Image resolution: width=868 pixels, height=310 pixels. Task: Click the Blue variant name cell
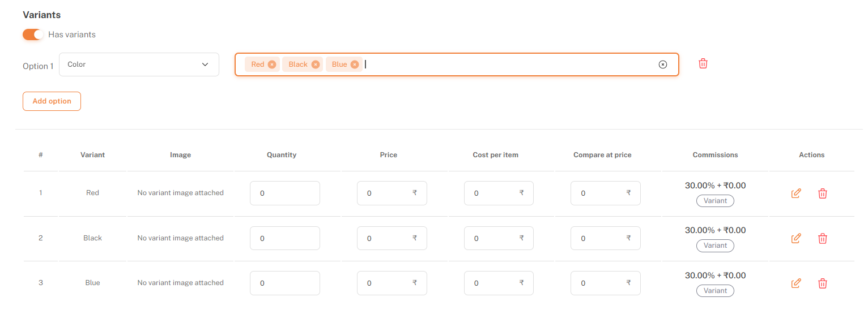point(92,283)
